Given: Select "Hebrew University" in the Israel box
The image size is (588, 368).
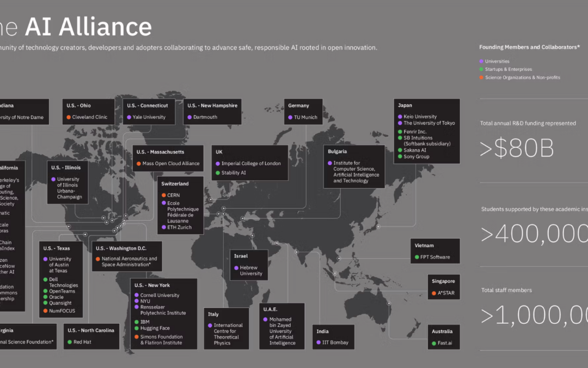Looking at the screenshot, I should click(251, 270).
